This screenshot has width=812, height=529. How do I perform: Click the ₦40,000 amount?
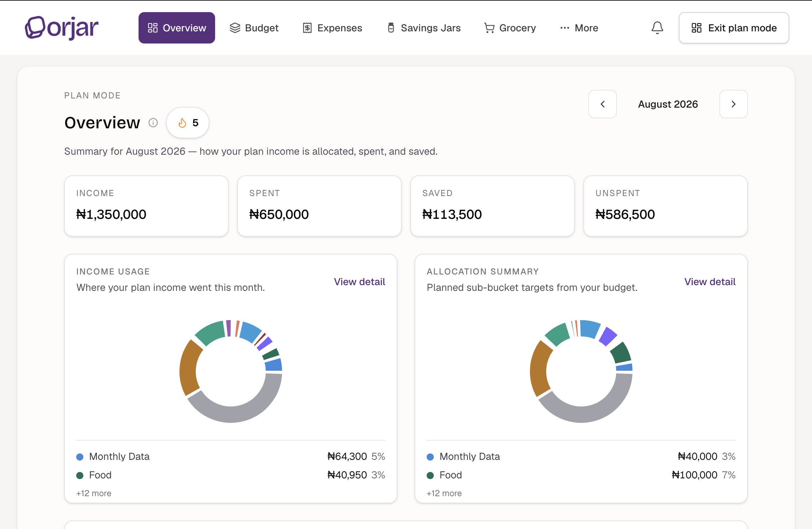(x=697, y=457)
